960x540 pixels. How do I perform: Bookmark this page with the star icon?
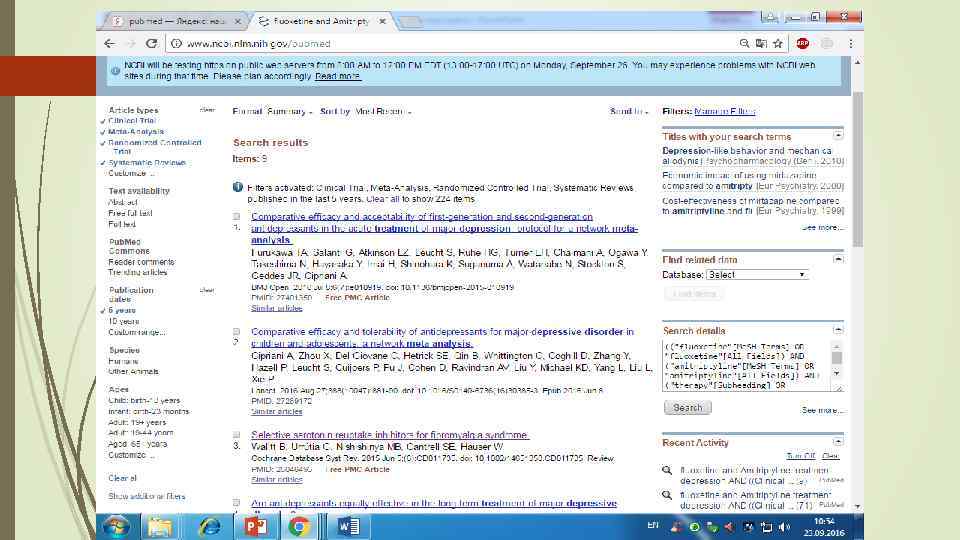coord(778,43)
